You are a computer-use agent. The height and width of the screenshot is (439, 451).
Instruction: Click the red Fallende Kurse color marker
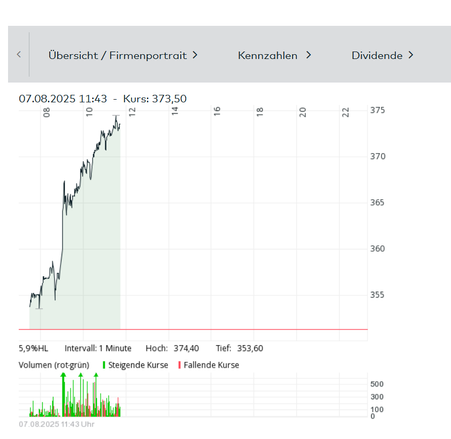179,365
